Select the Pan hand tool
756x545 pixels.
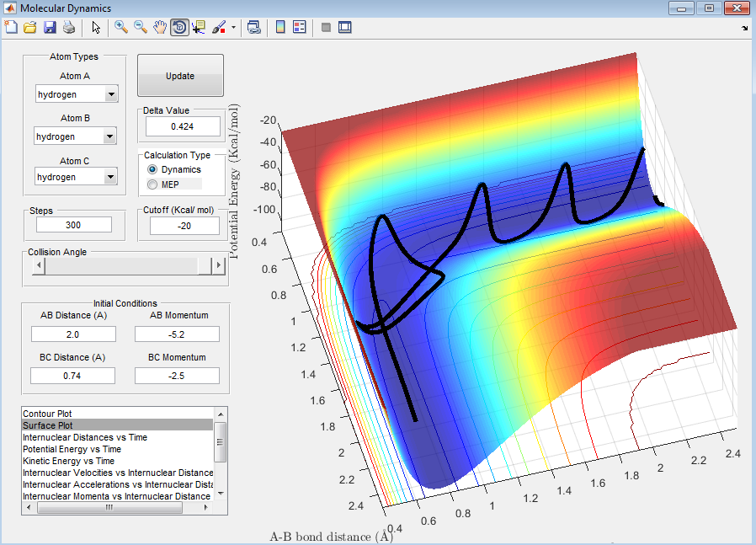pos(160,28)
